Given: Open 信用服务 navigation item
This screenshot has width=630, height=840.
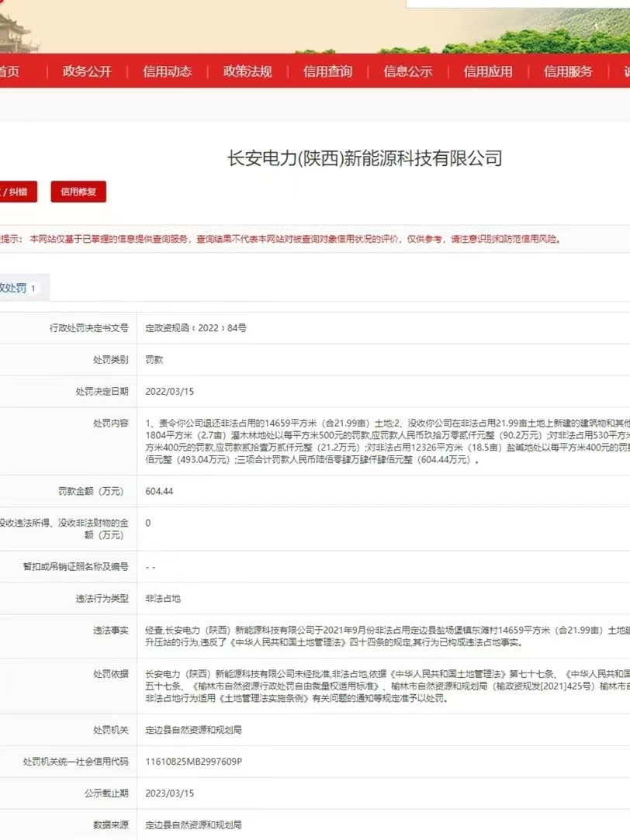Looking at the screenshot, I should click(x=569, y=71).
